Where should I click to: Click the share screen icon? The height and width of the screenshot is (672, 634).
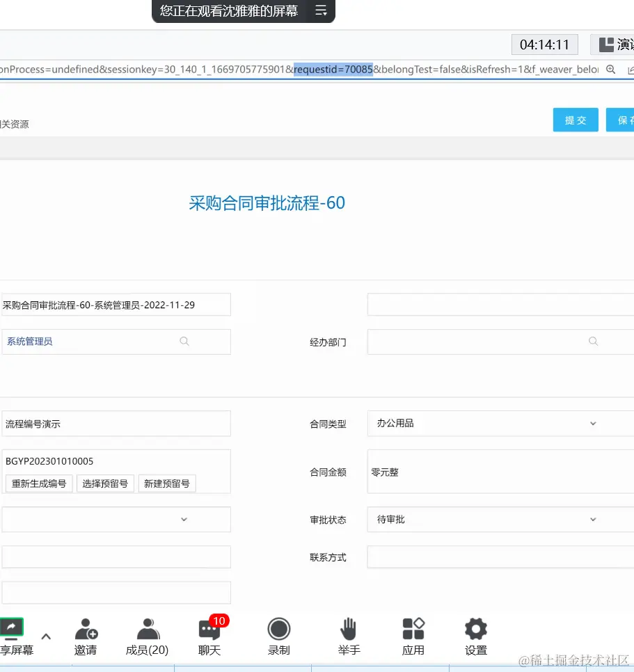tap(12, 628)
